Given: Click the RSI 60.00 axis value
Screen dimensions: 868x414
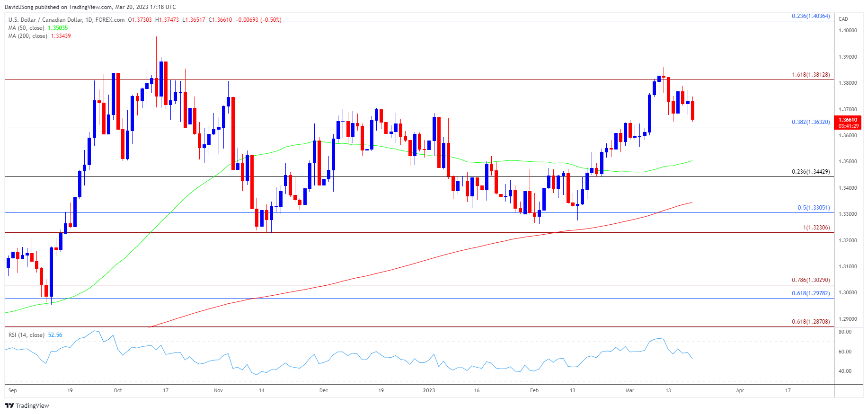Looking at the screenshot, I should (845, 352).
